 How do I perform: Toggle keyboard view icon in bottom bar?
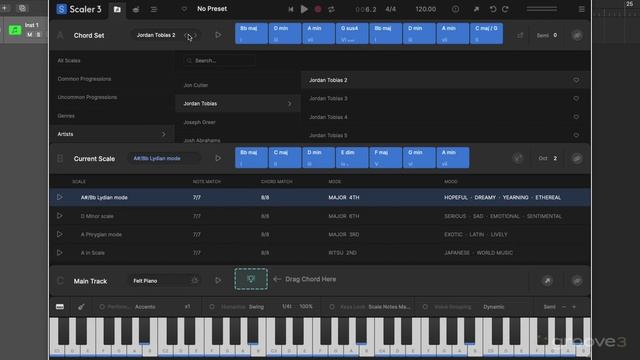[x=60, y=307]
